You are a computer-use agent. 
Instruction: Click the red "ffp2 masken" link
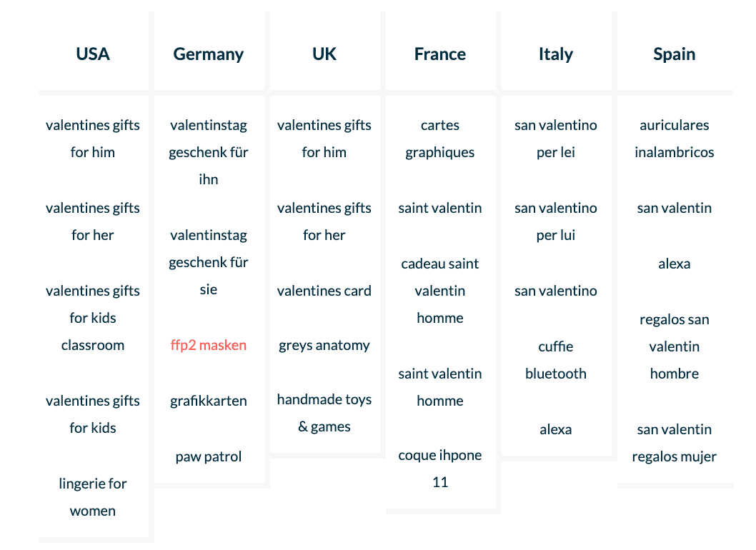click(x=209, y=345)
